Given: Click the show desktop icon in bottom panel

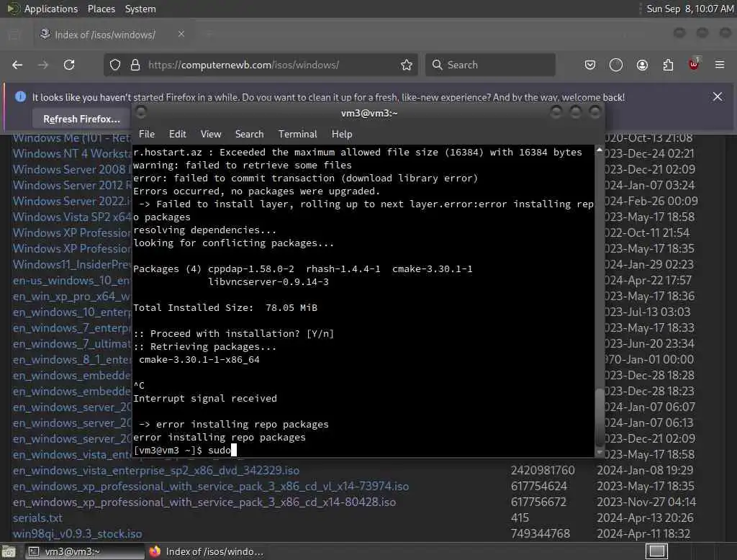Looking at the screenshot, I should (9, 551).
